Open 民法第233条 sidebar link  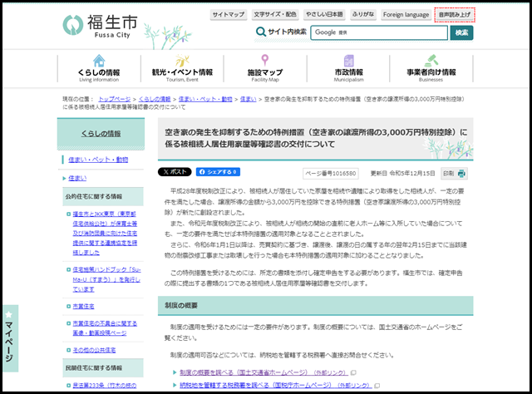(x=105, y=386)
